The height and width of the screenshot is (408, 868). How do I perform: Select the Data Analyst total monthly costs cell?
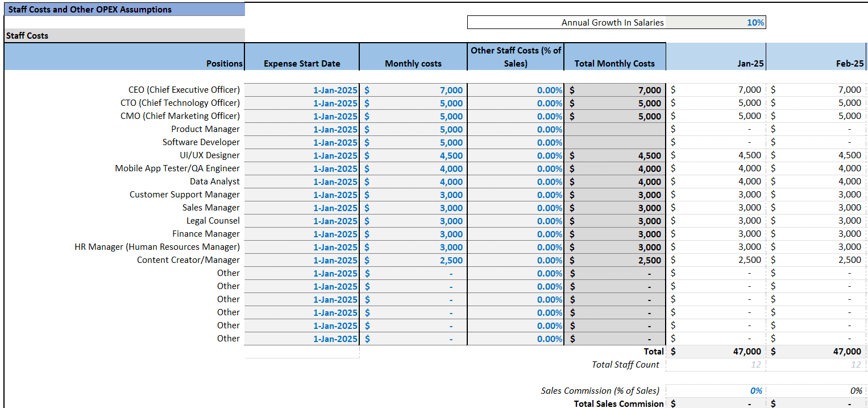pos(614,182)
